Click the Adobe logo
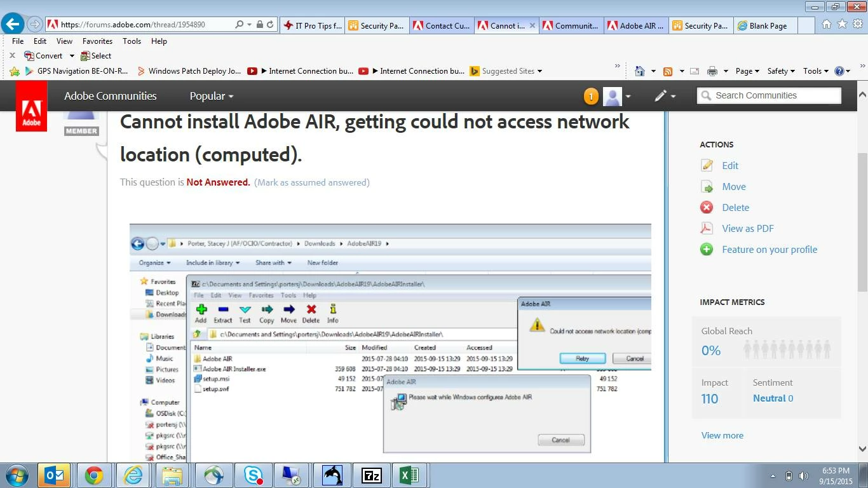The image size is (868, 488). pos(31,107)
